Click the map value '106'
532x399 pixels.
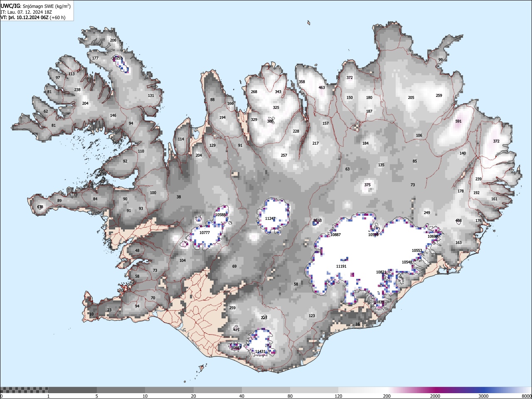point(419,135)
